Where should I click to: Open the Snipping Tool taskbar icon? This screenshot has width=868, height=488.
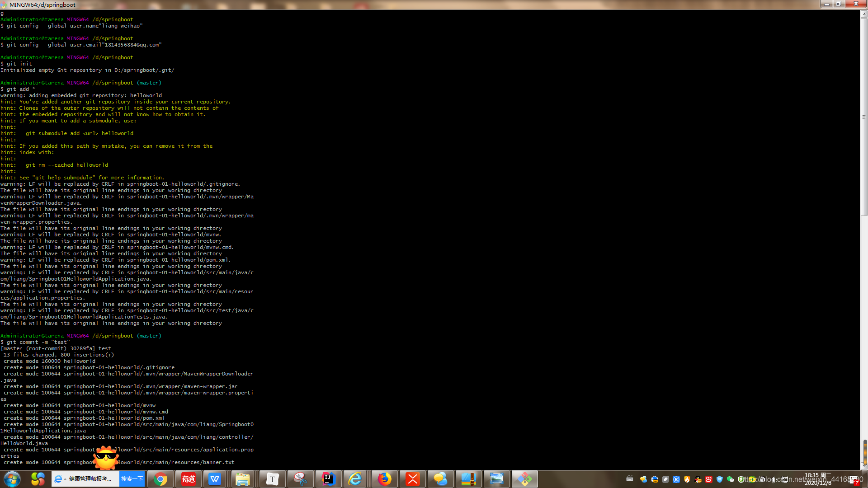(x=300, y=479)
